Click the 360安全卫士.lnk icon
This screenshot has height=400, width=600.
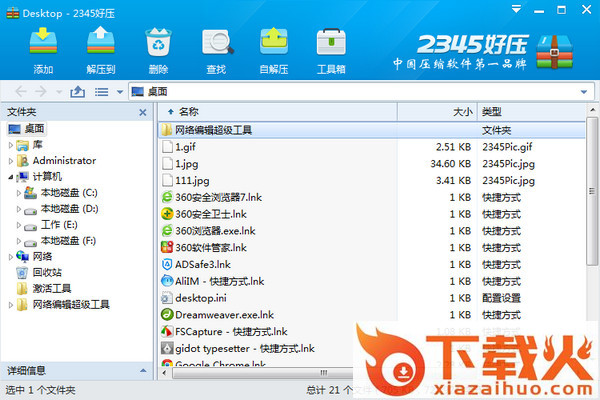[167, 214]
